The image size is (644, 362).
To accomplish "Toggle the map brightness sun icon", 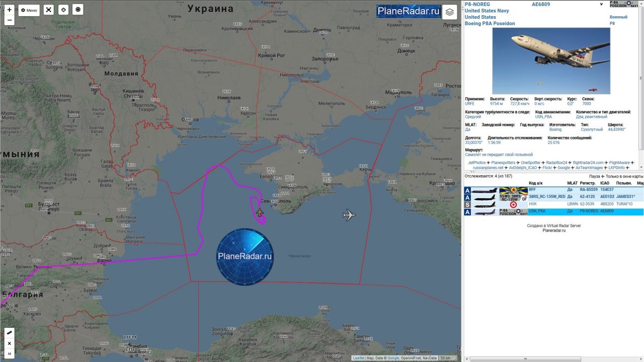I will [x=78, y=10].
